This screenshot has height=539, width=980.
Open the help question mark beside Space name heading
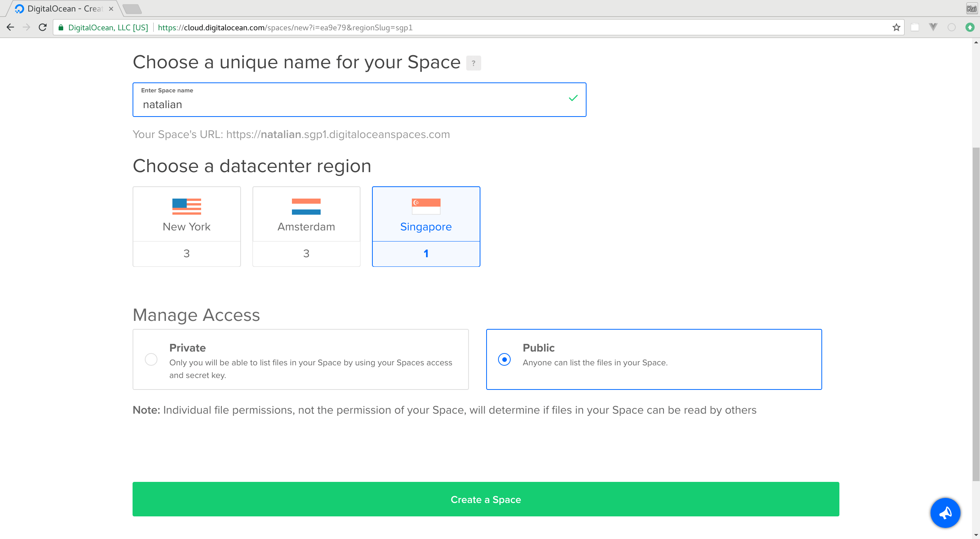[x=474, y=63]
